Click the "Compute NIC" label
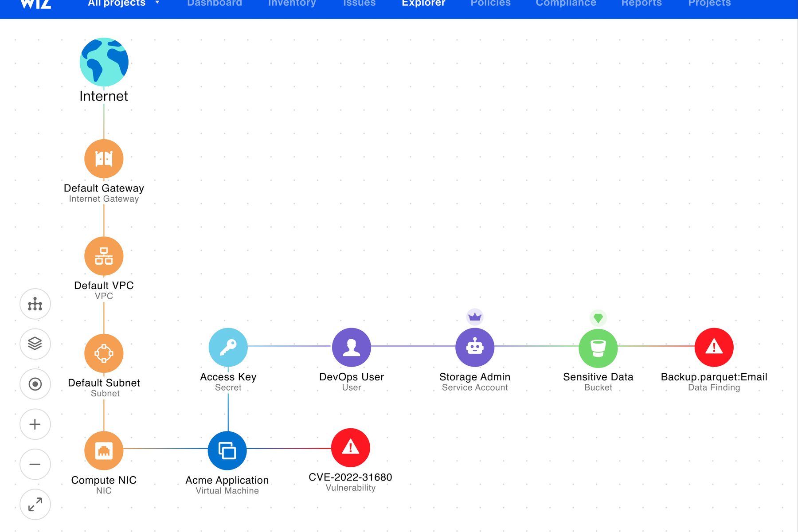 [104, 480]
